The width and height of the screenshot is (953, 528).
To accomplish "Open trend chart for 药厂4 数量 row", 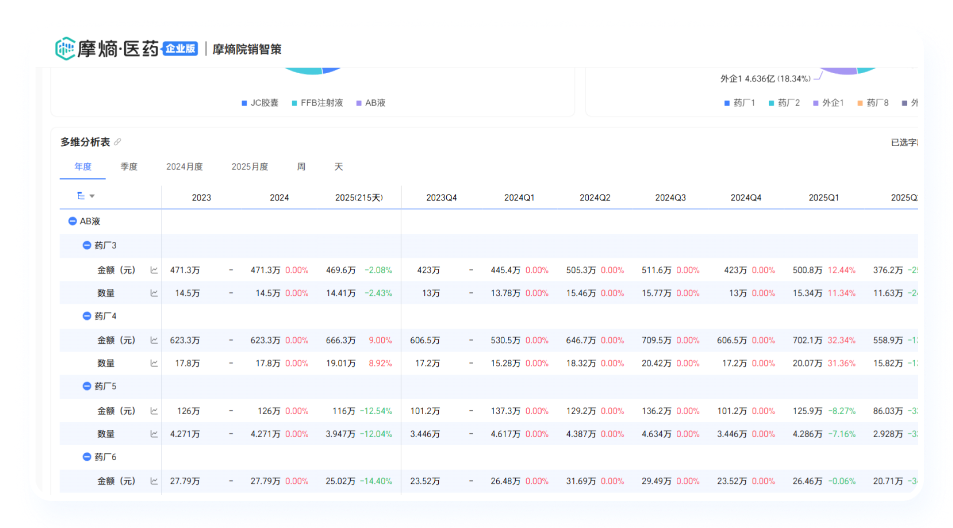I will (x=154, y=364).
